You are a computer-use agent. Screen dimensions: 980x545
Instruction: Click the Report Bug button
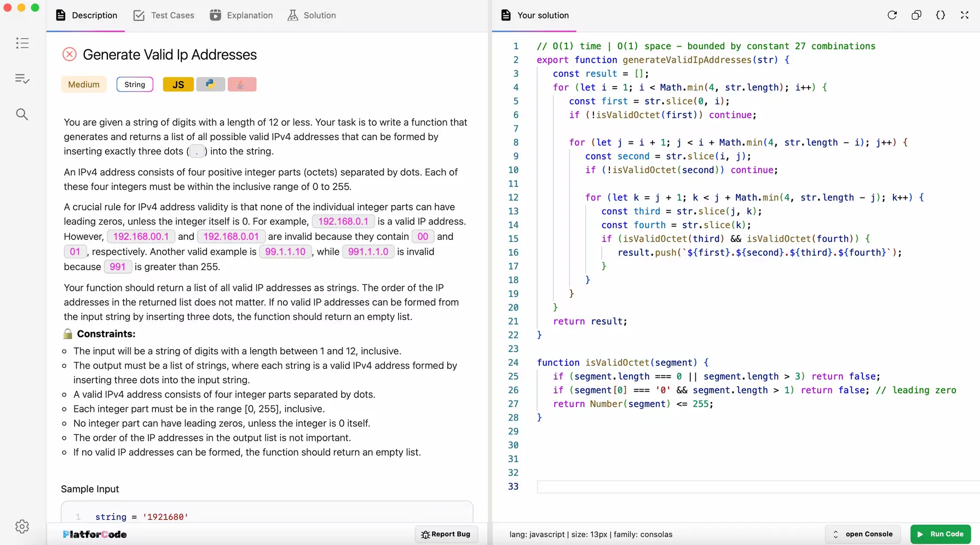pos(446,534)
